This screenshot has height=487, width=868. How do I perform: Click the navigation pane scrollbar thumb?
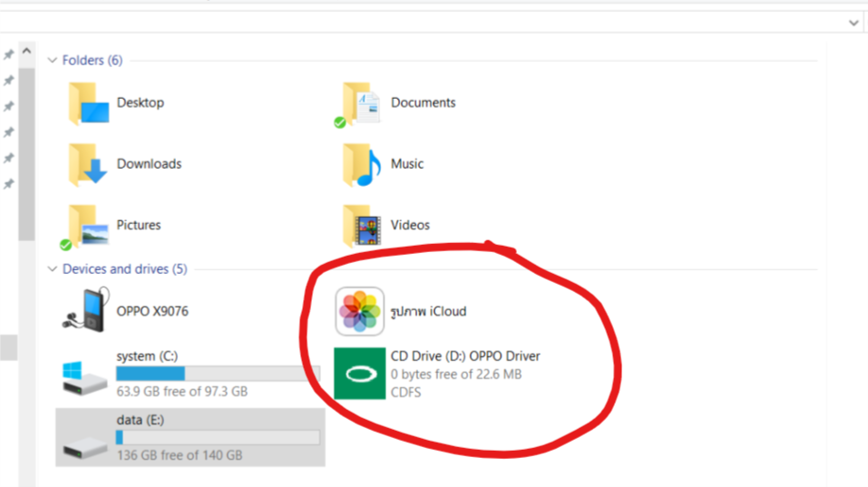[x=26, y=154]
